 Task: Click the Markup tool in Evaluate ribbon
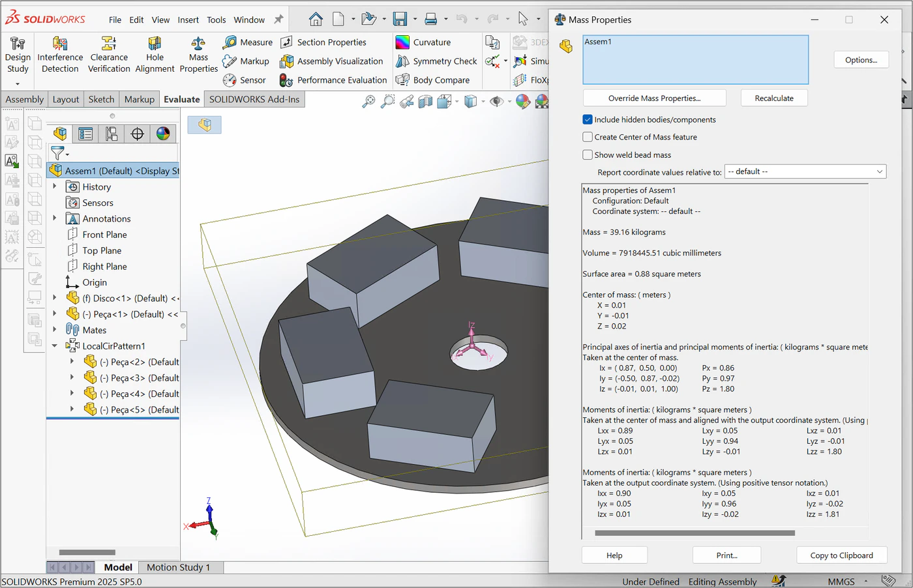pyautogui.click(x=246, y=61)
